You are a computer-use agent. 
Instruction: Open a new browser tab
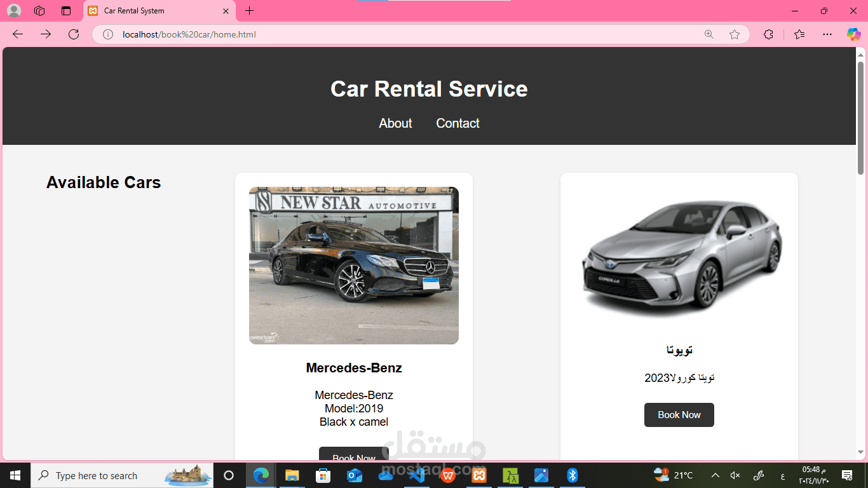250,11
